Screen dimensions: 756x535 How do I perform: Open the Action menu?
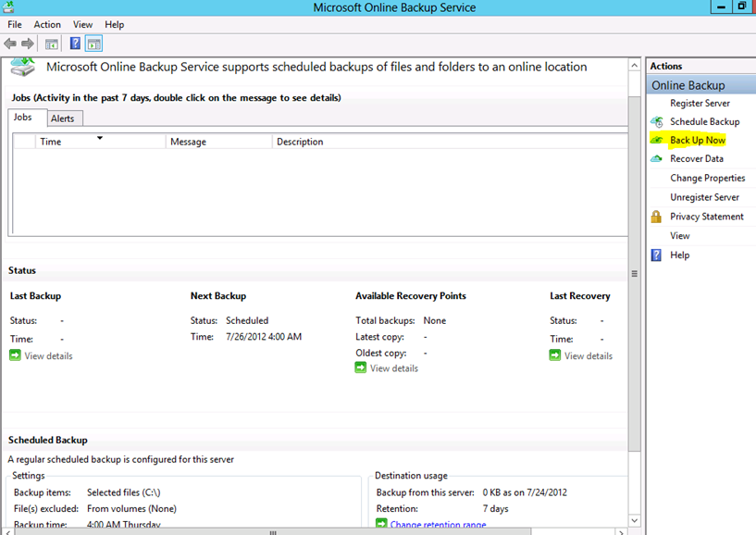(47, 25)
